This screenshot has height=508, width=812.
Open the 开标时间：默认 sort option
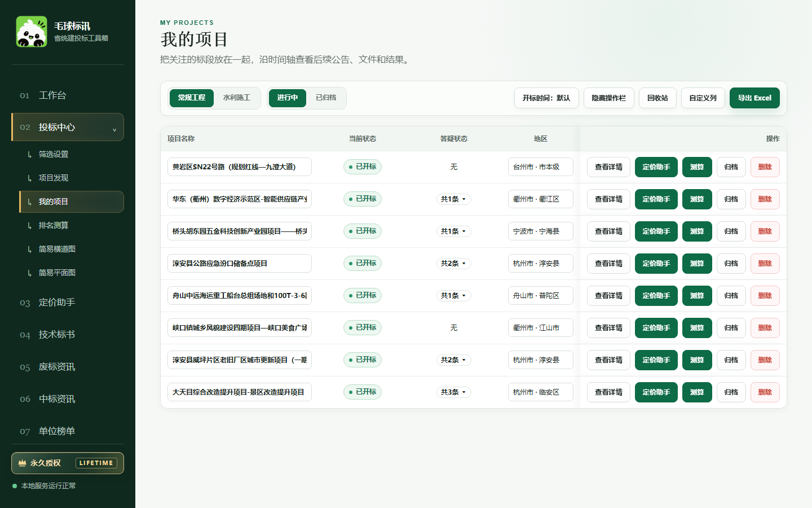546,98
